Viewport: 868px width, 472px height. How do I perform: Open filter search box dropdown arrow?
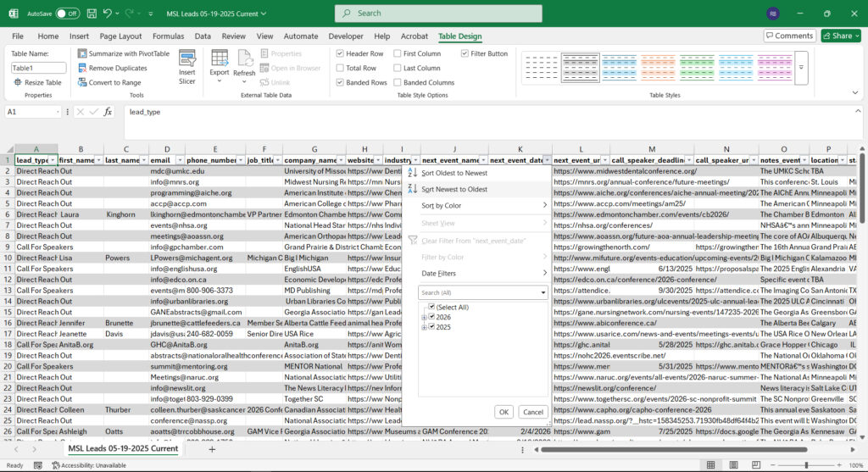tap(543, 292)
